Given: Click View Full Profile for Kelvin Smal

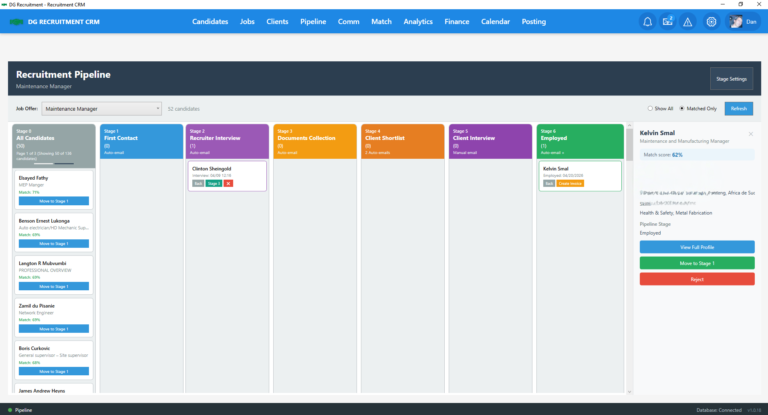Looking at the screenshot, I should pos(697,246).
